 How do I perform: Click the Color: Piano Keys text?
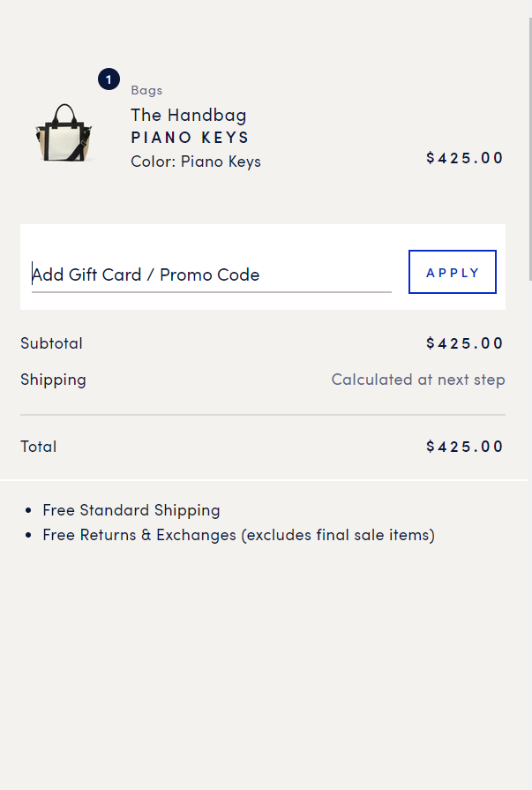coord(196,162)
